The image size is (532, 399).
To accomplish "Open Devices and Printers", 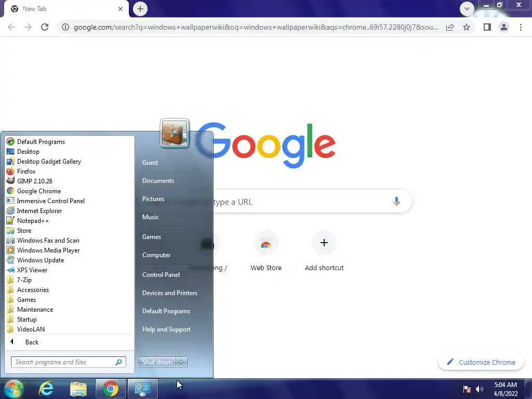I will pos(170,293).
